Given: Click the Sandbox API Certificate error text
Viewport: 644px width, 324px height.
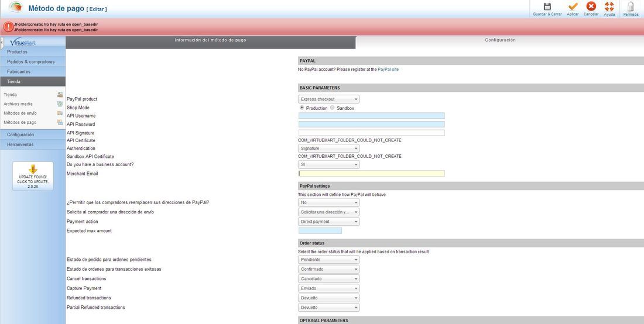Looking at the screenshot, I should (x=350, y=156).
